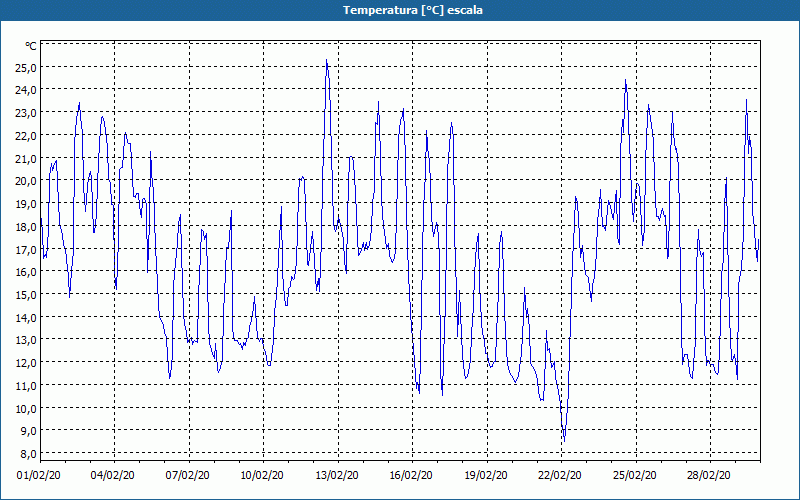Click the 28/02/20 date label
This screenshot has height=500, width=800.
click(709, 475)
